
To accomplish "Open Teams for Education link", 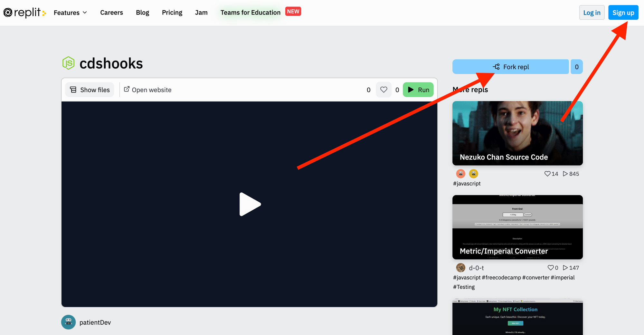I will pyautogui.click(x=251, y=13).
